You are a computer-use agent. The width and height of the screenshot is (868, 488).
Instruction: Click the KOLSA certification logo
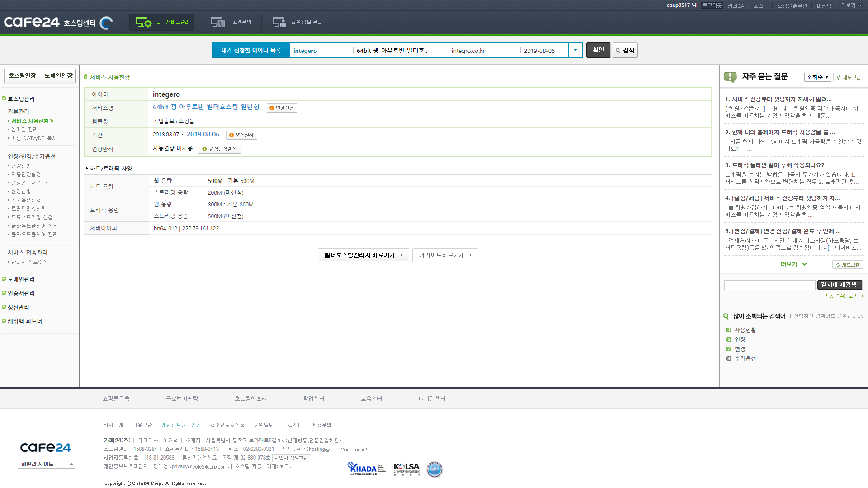(406, 469)
